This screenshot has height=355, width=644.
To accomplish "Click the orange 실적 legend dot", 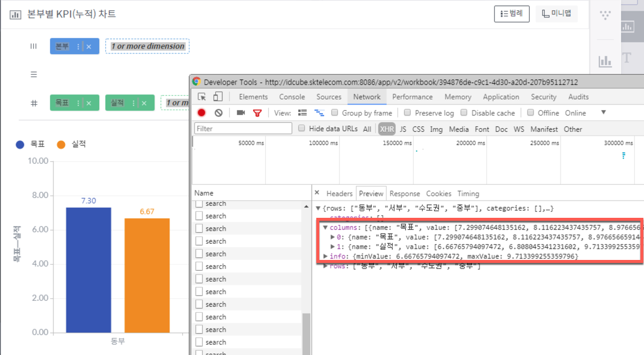I will (61, 144).
